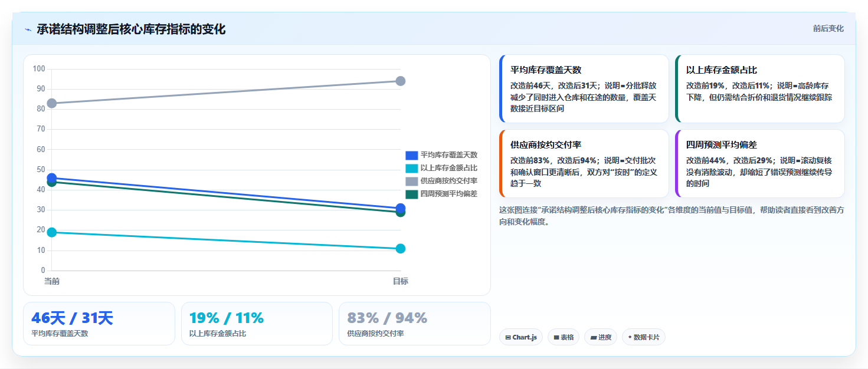Click the description starting 改造前83%，改造后94%
868x369 pixels.
pos(584,172)
